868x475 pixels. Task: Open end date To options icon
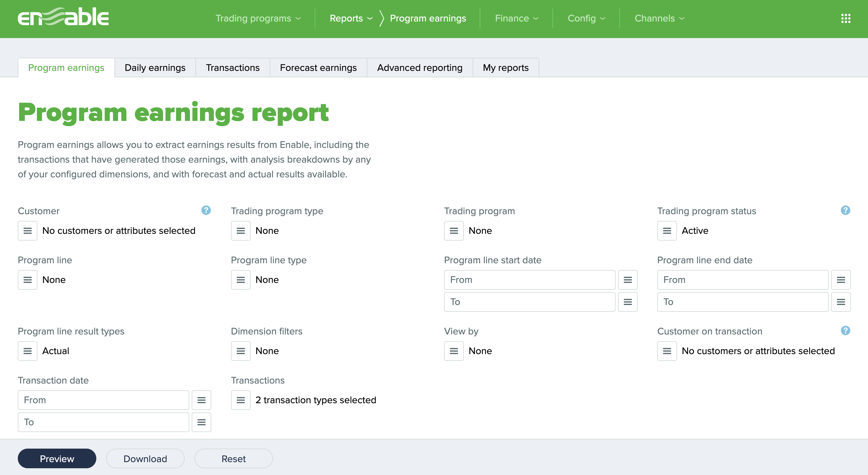[x=841, y=302]
